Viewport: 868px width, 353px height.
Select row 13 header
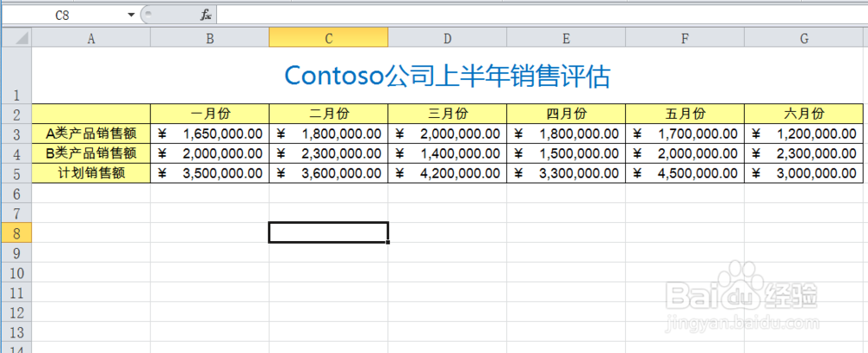coord(16,332)
